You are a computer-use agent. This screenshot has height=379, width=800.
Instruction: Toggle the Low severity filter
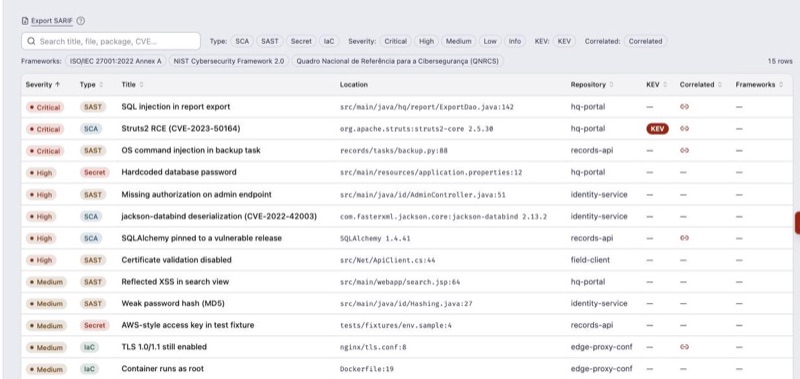(x=490, y=41)
